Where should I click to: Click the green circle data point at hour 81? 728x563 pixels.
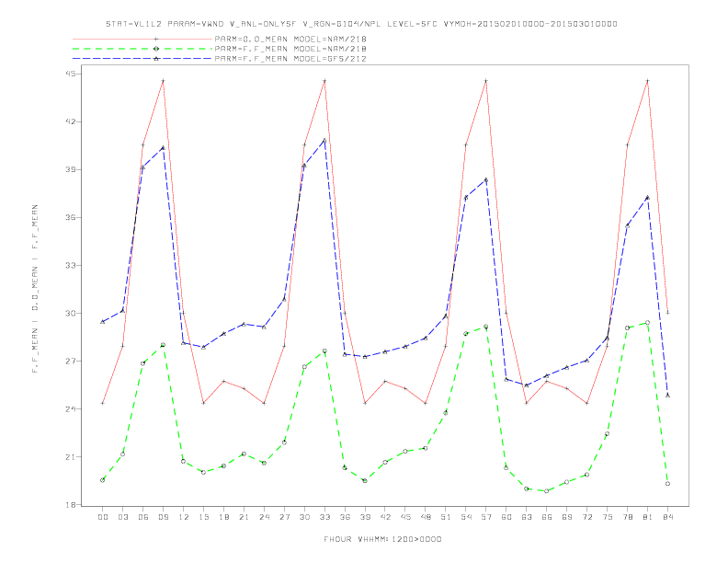point(647,322)
